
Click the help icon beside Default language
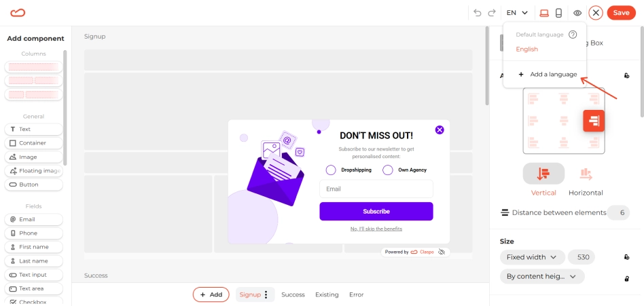click(x=573, y=35)
